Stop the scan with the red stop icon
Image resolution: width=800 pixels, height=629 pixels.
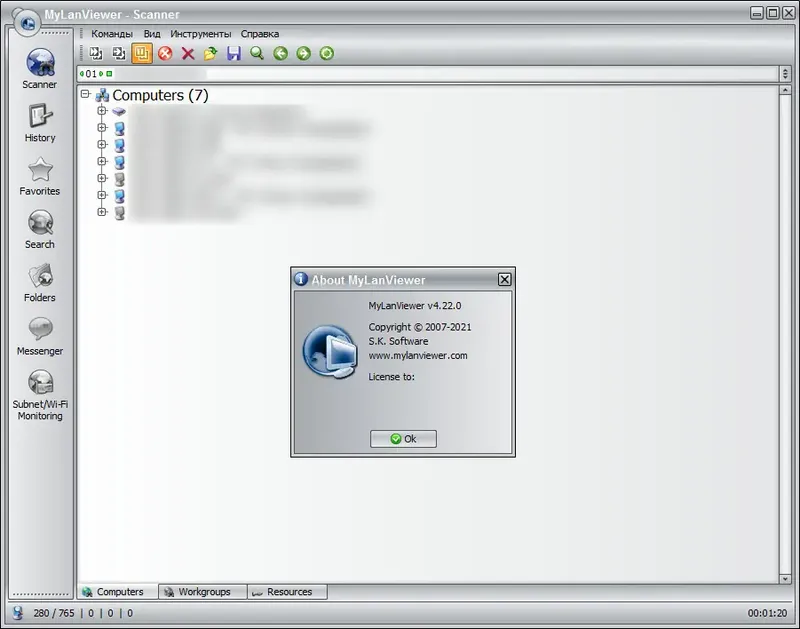[x=165, y=53]
